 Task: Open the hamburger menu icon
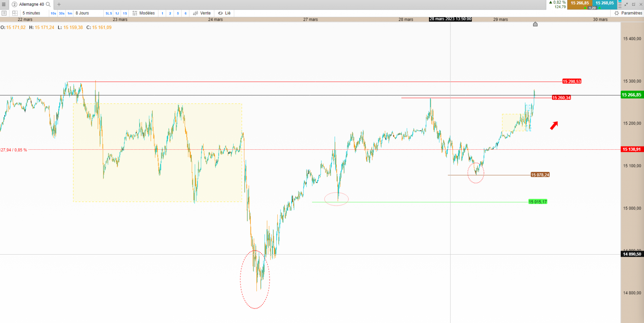click(4, 4)
